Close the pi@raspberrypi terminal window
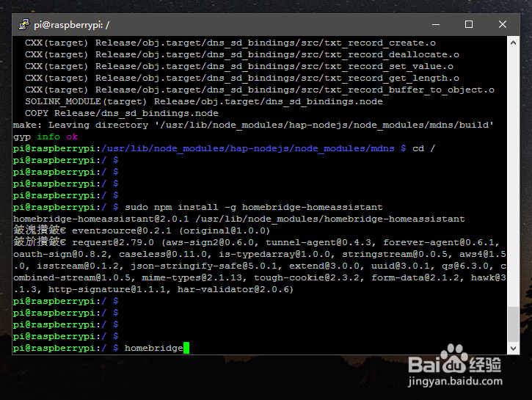The image size is (532, 400). 503,24
